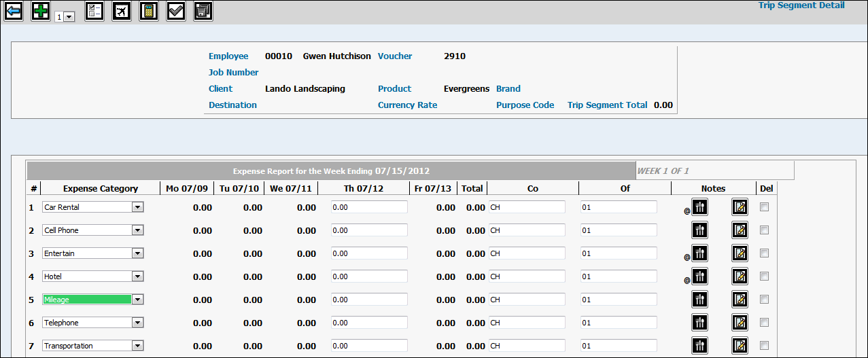Check Del box for Mileage row
Viewport: 868px width, 358px height.
coord(765,300)
